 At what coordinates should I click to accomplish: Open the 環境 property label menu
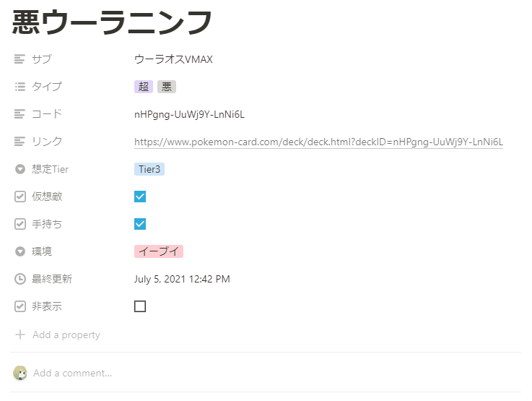click(42, 251)
